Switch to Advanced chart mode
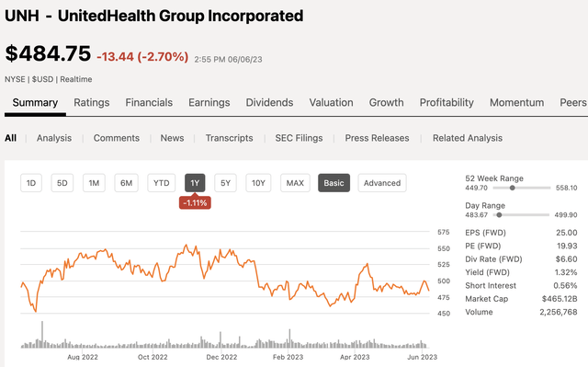This screenshot has height=367, width=588. 382,183
